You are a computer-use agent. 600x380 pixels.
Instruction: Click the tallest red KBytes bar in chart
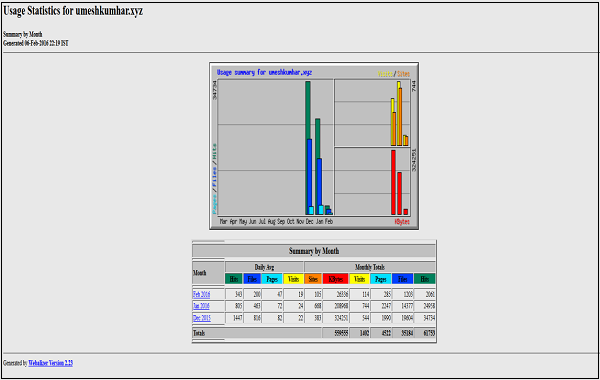[x=393, y=182]
